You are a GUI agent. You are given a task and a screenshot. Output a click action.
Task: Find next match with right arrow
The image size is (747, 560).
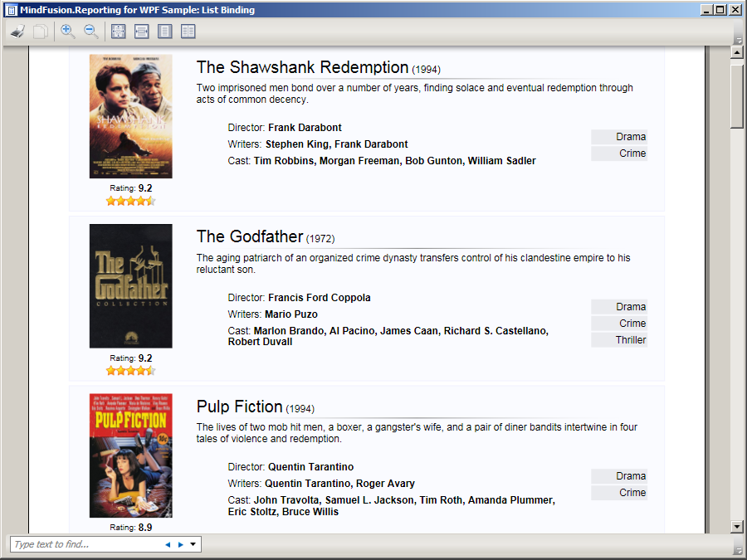pyautogui.click(x=181, y=545)
